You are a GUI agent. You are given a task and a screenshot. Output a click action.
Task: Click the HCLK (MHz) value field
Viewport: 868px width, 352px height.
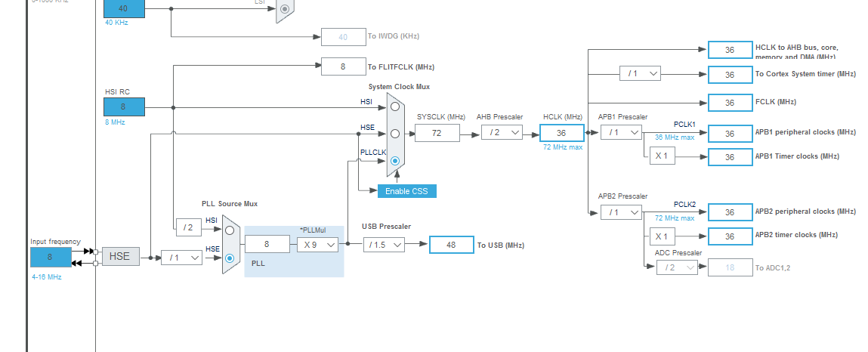click(x=562, y=133)
